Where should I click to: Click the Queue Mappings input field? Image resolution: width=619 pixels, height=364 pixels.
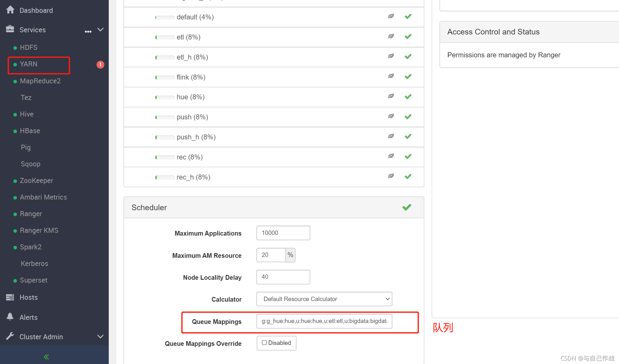click(324, 321)
